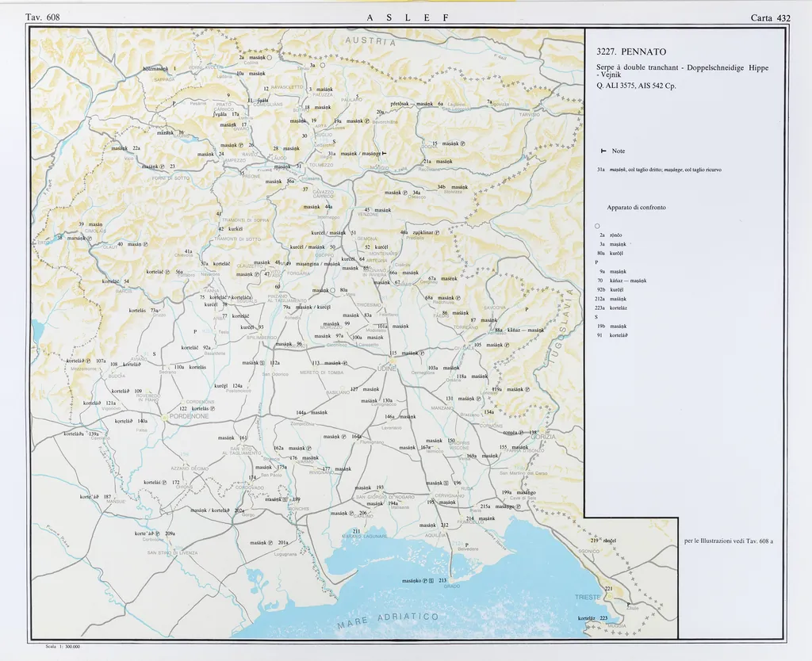Click the Grado town marker at point 213
The width and height of the screenshot is (812, 661).
[450, 580]
